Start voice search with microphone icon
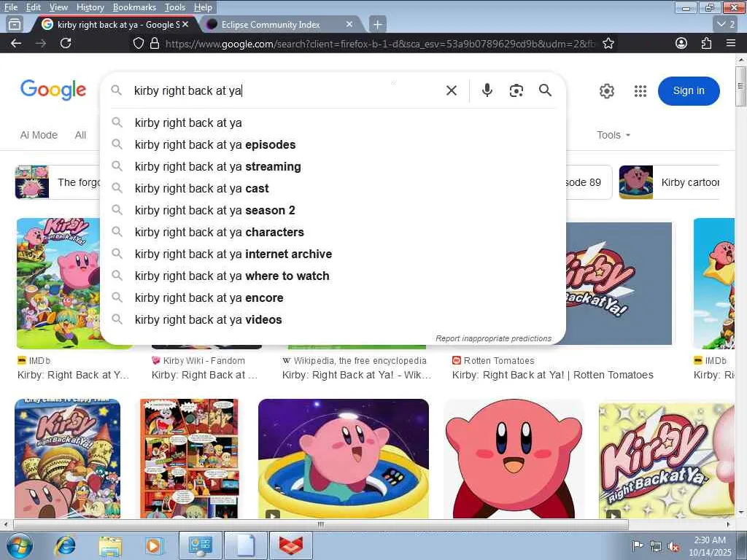The height and width of the screenshot is (560, 747). pyautogui.click(x=487, y=90)
